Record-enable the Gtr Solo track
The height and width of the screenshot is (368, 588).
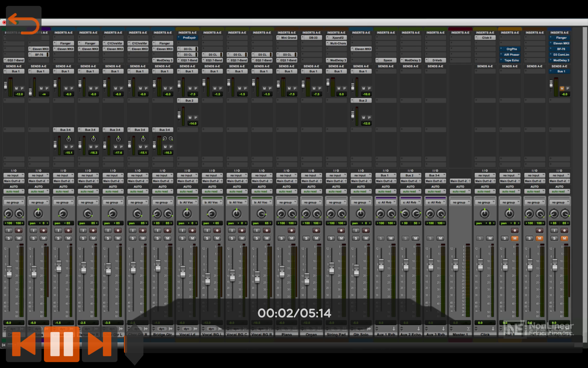366,230
